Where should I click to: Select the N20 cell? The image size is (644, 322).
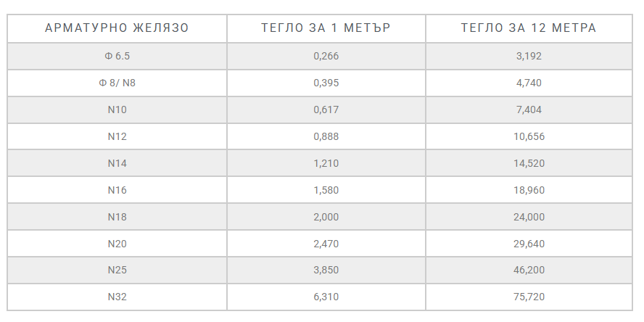click(117, 244)
